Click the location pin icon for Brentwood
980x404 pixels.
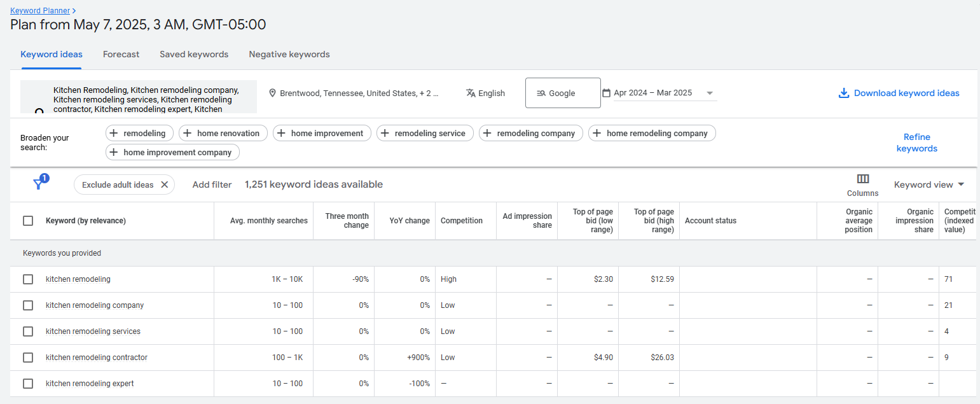click(x=272, y=93)
